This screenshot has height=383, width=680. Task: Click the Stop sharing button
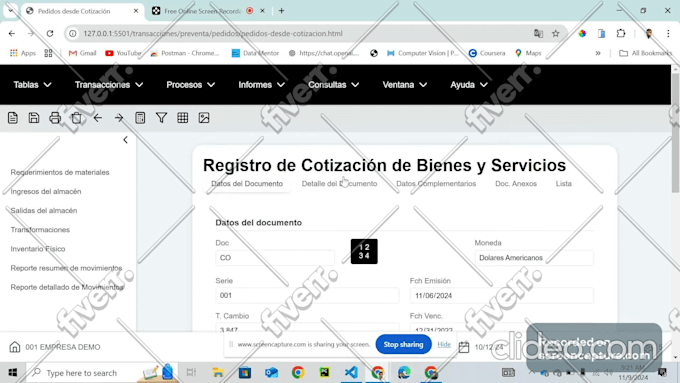coord(403,344)
